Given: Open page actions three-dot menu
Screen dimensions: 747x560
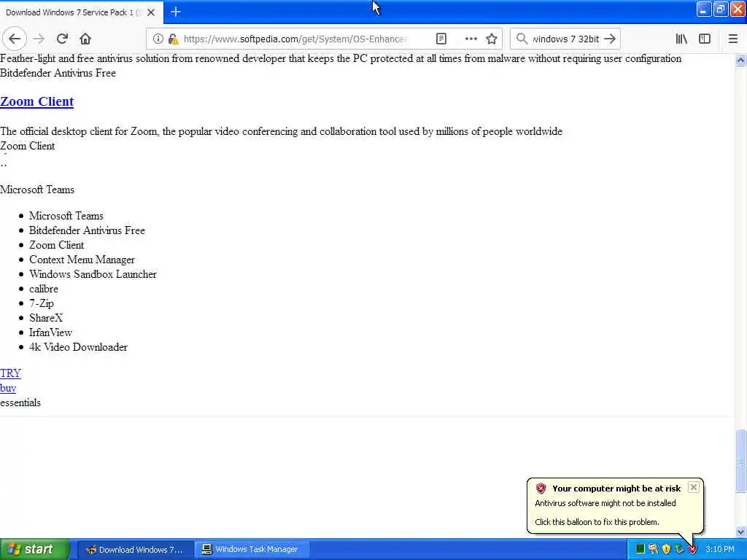Looking at the screenshot, I should pyautogui.click(x=471, y=39).
